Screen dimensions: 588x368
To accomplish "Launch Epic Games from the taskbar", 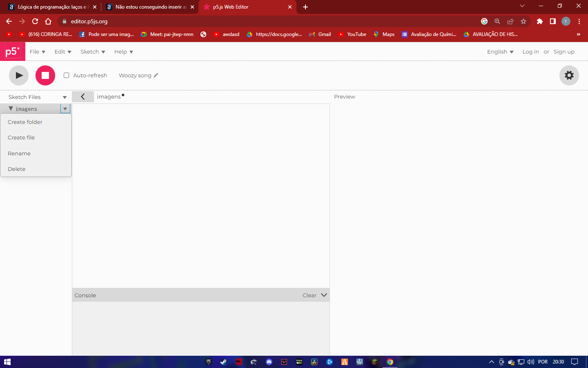I will tap(209, 362).
